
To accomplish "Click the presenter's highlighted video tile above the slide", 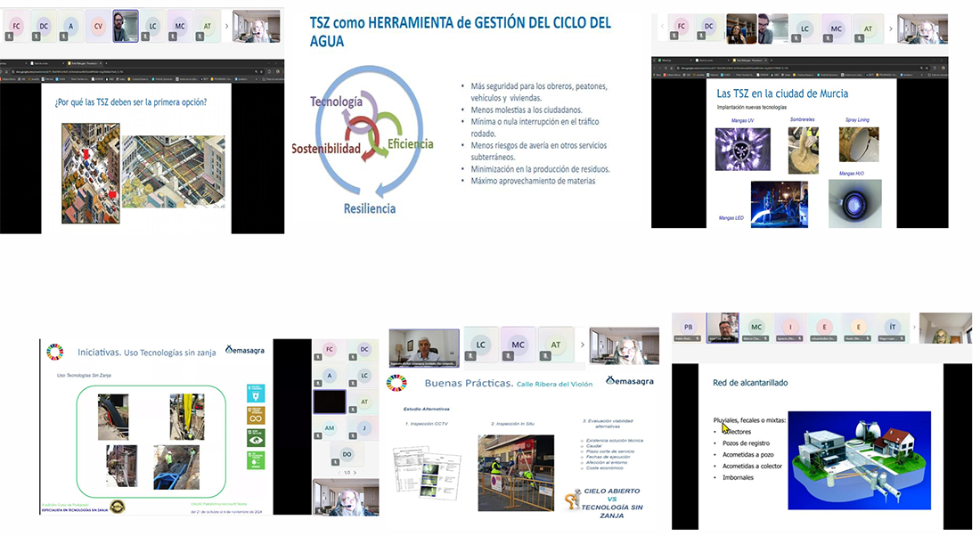I will point(425,345).
